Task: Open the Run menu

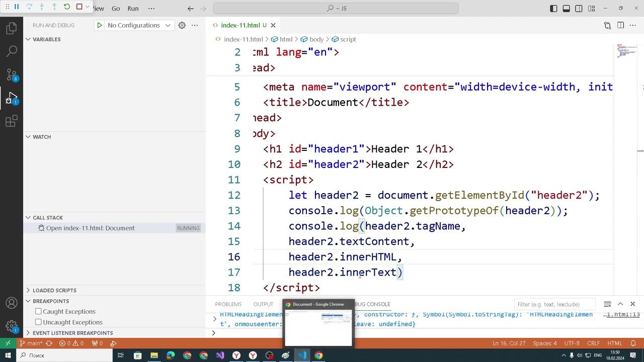Action: tap(133, 9)
